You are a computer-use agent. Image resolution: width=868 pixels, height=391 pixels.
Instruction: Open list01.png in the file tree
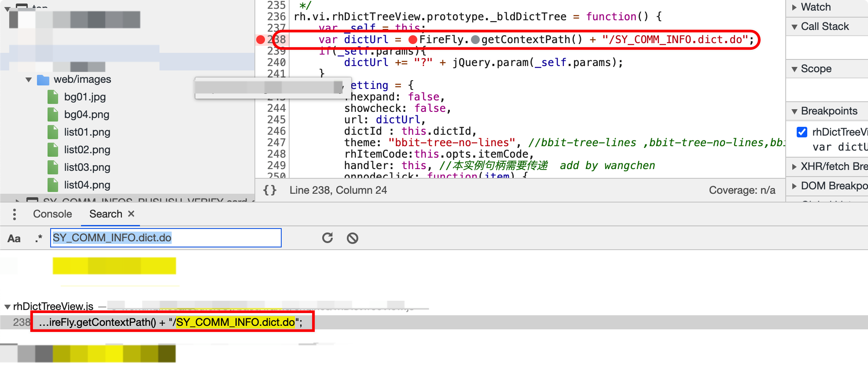[87, 132]
